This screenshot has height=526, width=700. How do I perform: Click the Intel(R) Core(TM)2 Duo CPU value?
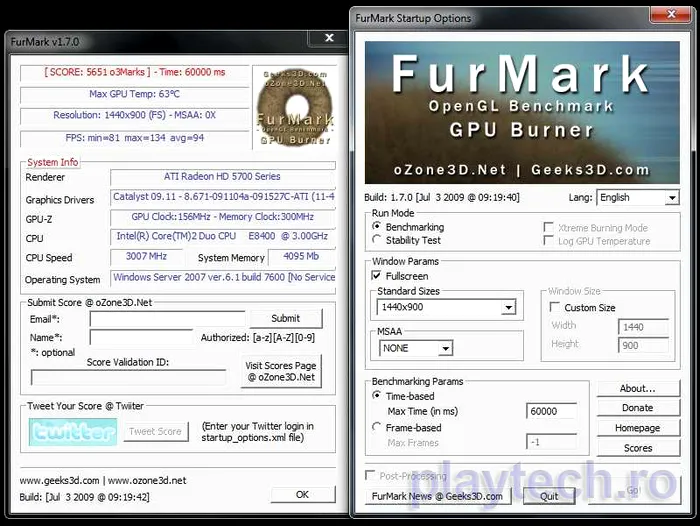(x=222, y=236)
